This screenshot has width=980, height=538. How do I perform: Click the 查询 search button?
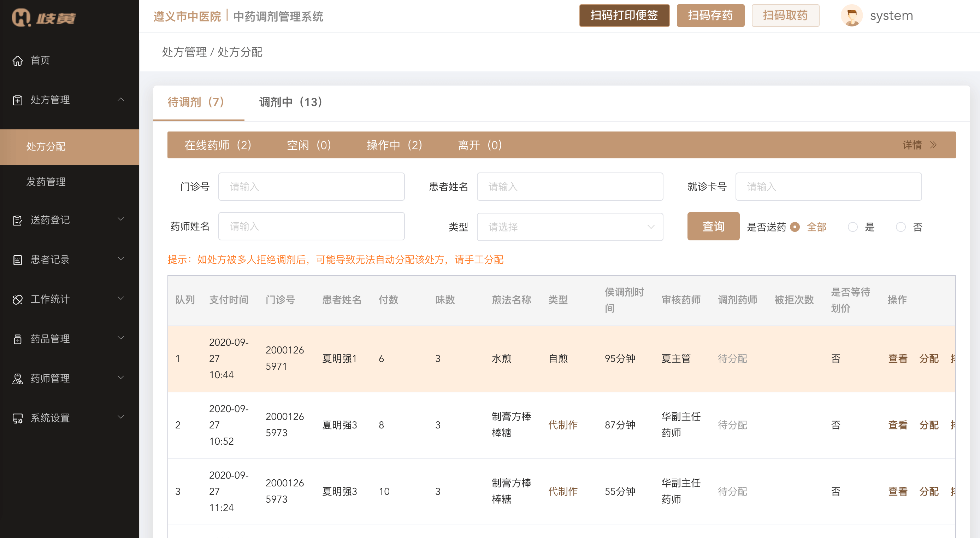[x=713, y=227]
